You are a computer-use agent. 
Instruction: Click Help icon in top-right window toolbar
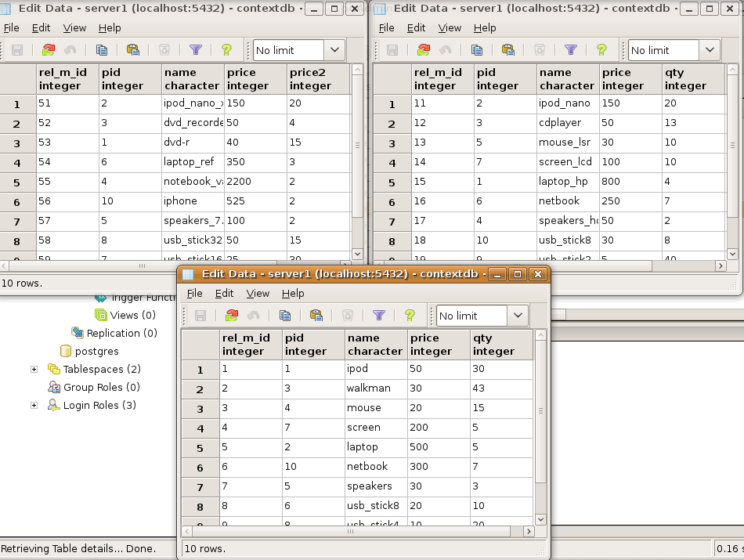(601, 50)
